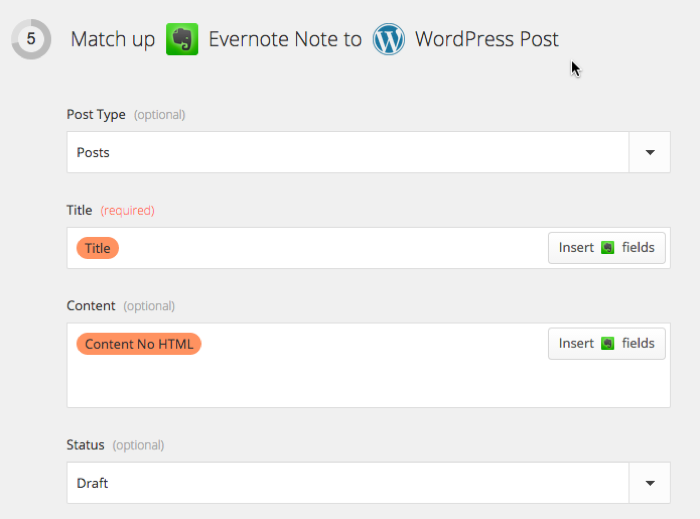700x519 pixels.
Task: Click the WordPress logo icon in heading
Action: click(389, 39)
